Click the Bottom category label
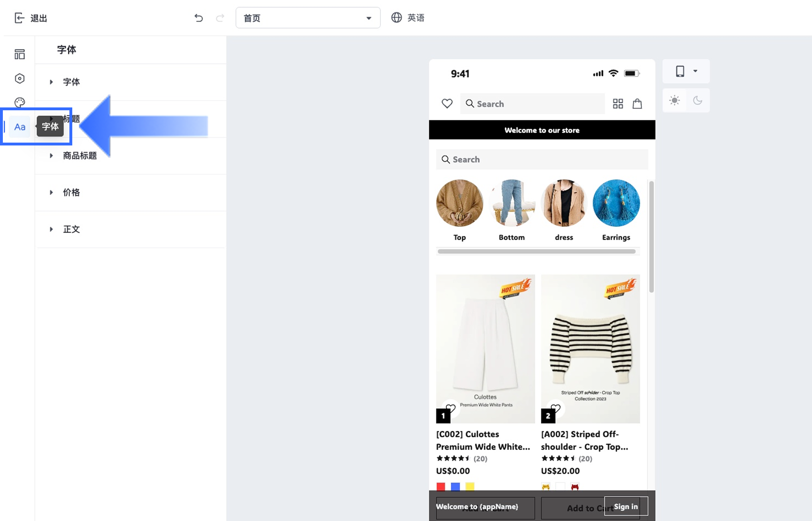The width and height of the screenshot is (812, 521). pyautogui.click(x=512, y=237)
